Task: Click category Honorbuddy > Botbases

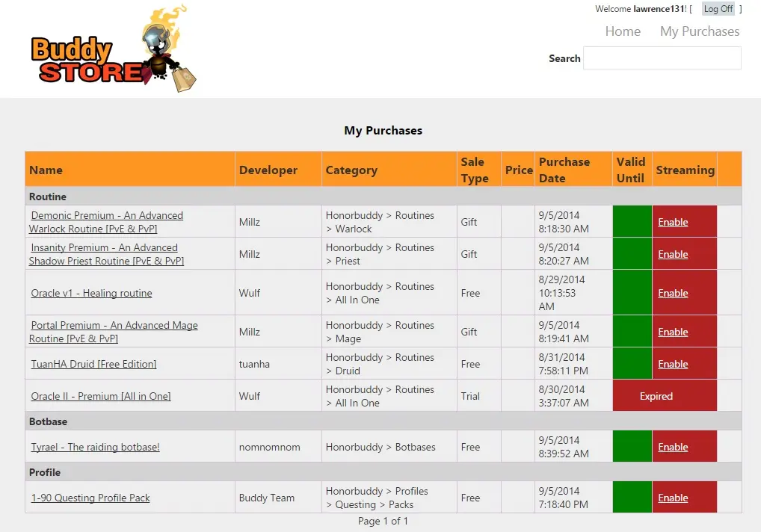Action: tap(380, 447)
